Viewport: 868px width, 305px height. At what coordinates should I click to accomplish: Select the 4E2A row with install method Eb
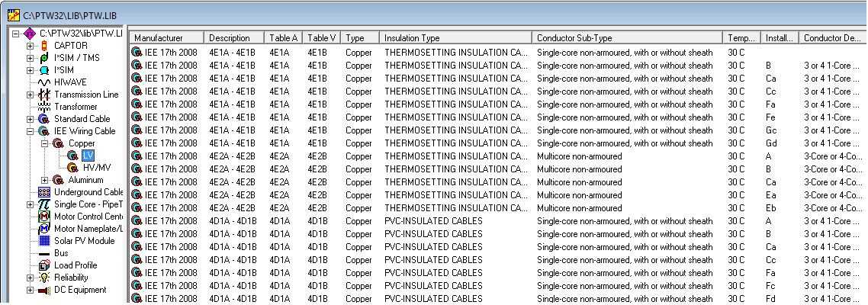tap(497, 208)
